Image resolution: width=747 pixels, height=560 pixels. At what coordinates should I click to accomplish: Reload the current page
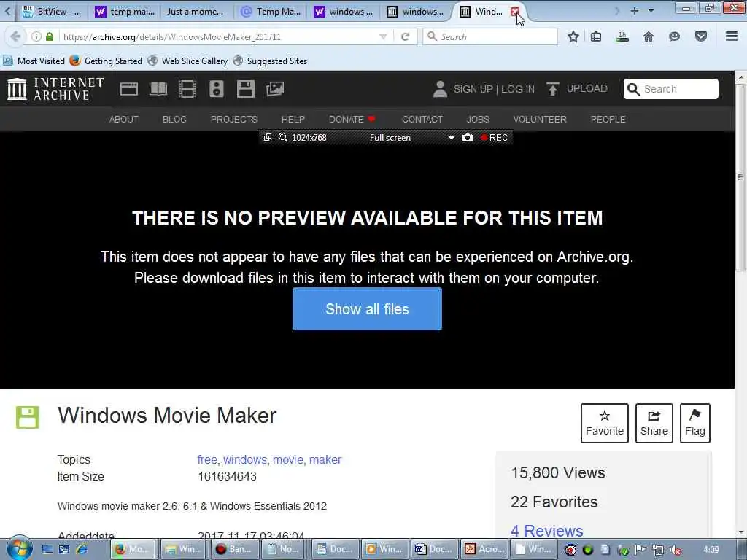point(406,36)
